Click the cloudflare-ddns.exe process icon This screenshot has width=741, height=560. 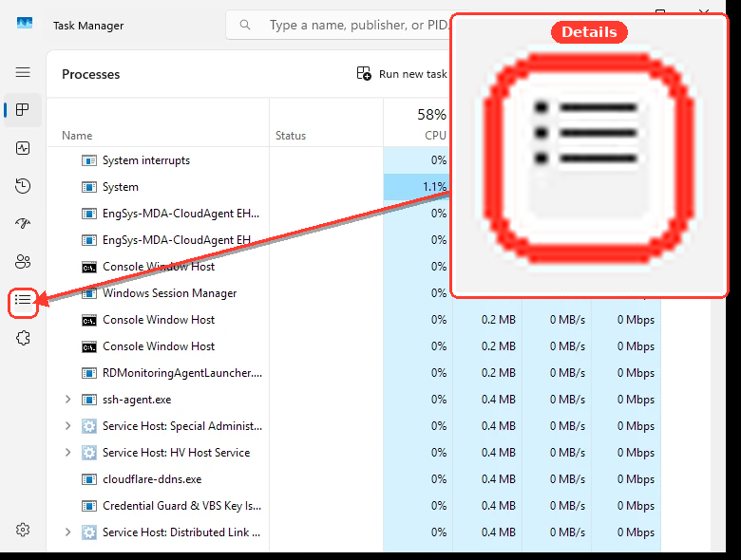[89, 479]
